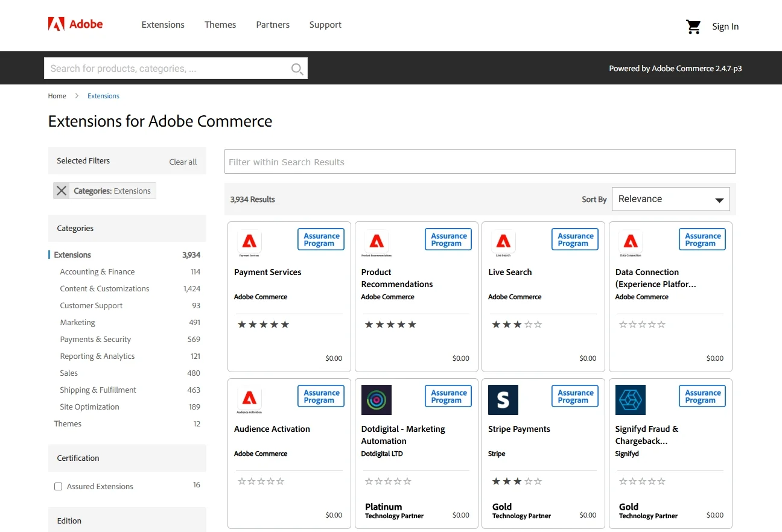The width and height of the screenshot is (782, 532).
Task: Open Stripe Payments product title
Action: point(519,429)
